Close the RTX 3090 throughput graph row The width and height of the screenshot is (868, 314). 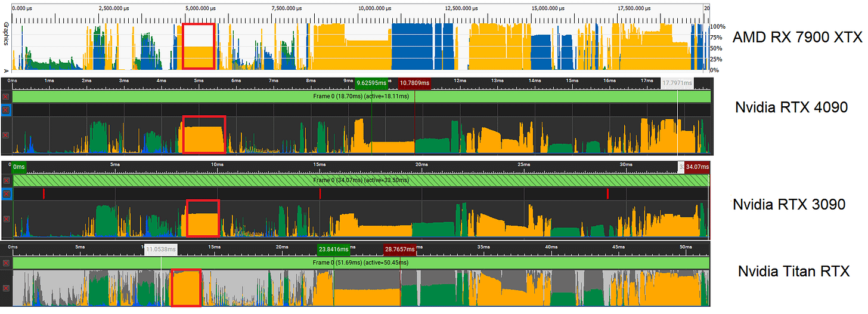[6, 219]
